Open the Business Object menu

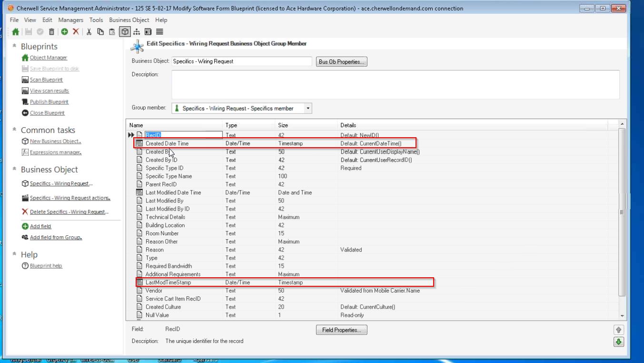tap(129, 20)
